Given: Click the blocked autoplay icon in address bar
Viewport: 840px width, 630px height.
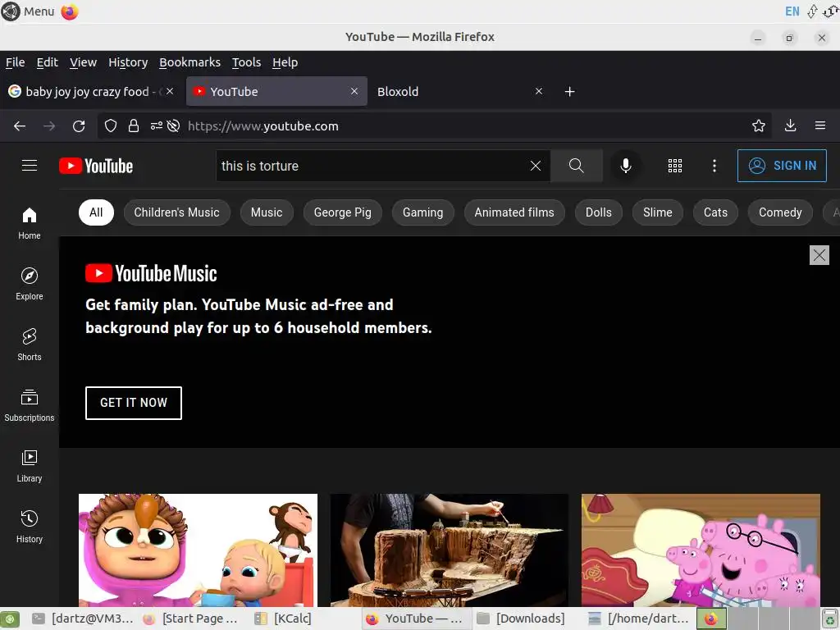Looking at the screenshot, I should pyautogui.click(x=173, y=126).
